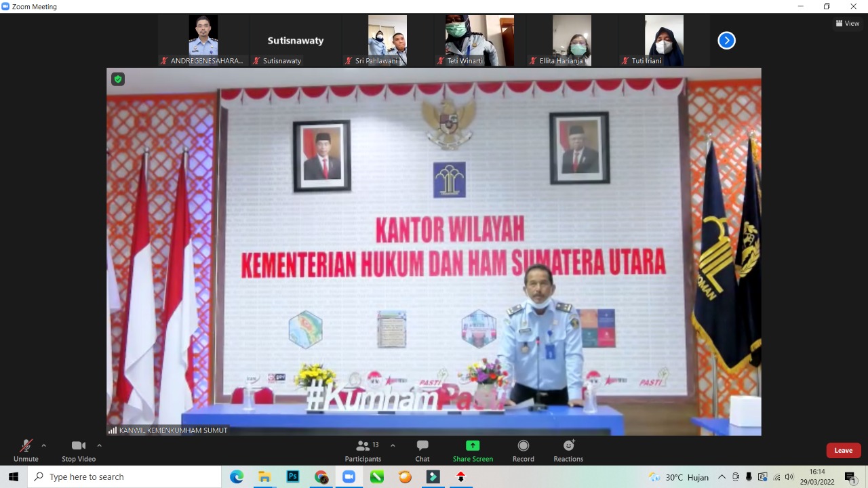Open the View layout menu
The width and height of the screenshot is (868, 488).
[x=848, y=23]
